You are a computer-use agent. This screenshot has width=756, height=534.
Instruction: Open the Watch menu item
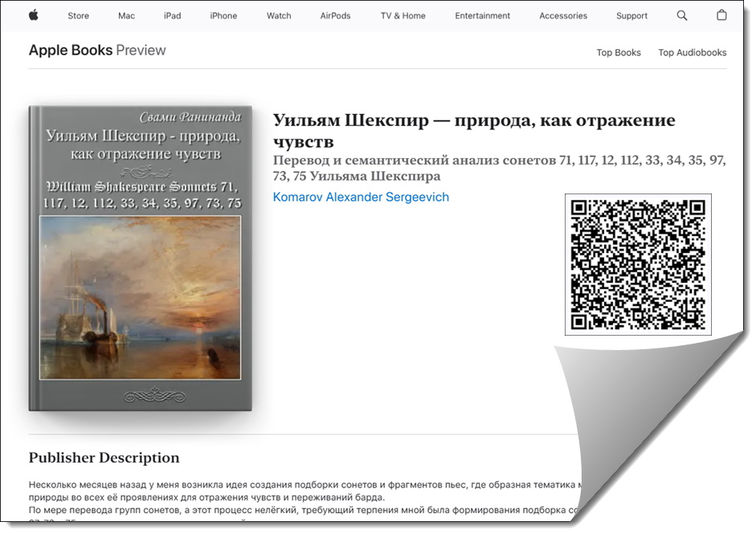point(279,16)
